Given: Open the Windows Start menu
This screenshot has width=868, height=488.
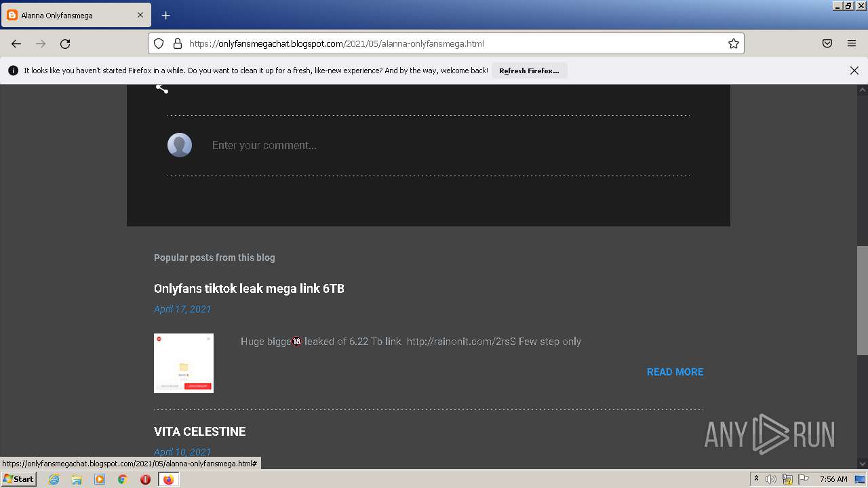Looking at the screenshot, I should (x=19, y=479).
